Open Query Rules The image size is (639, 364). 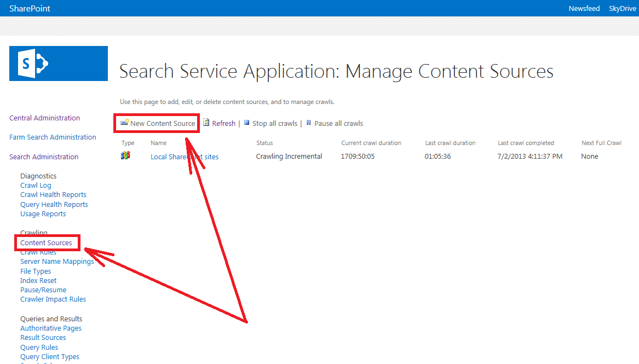tap(39, 348)
